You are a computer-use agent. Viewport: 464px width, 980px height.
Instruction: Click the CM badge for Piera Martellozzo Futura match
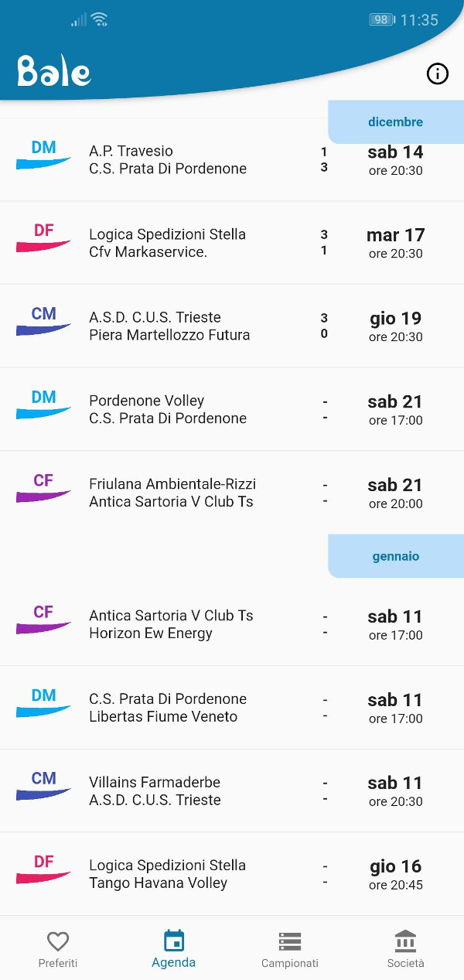point(44,321)
